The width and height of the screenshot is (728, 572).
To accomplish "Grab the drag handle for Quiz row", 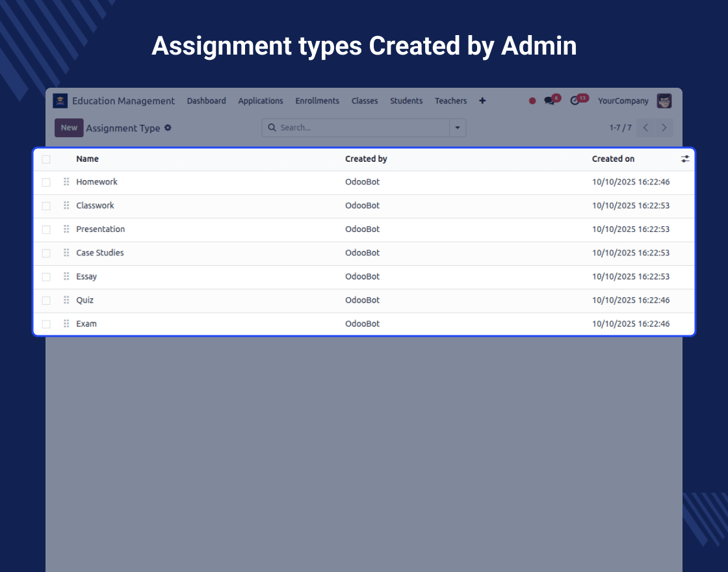I will pos(66,300).
